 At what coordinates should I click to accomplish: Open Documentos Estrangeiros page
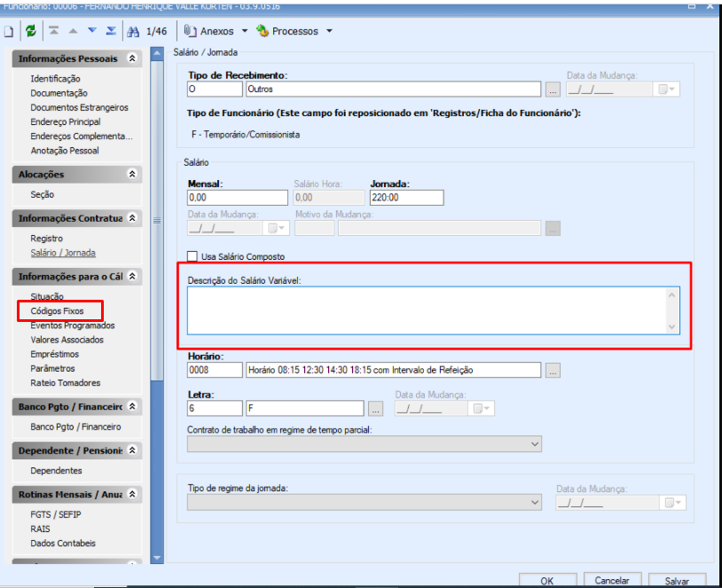coord(79,107)
